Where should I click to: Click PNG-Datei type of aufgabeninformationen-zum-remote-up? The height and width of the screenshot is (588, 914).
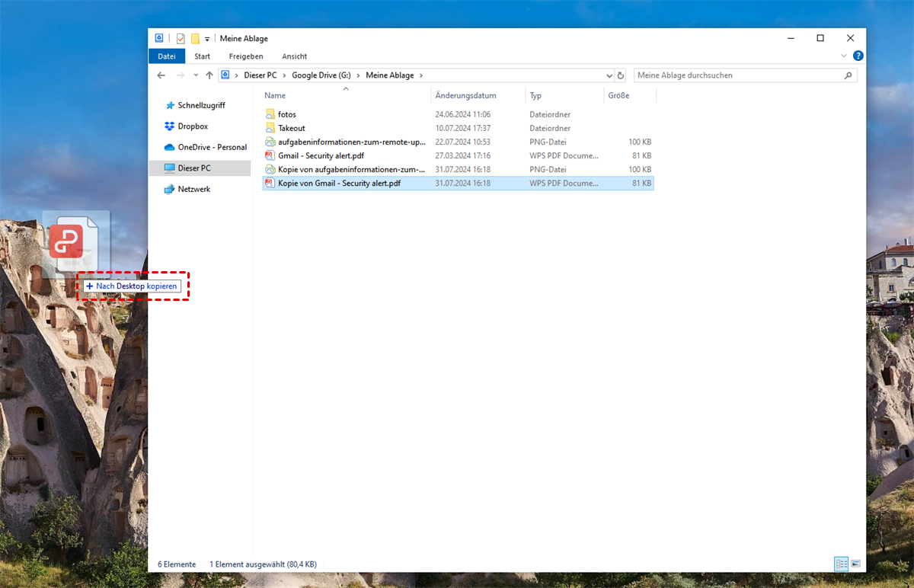548,142
